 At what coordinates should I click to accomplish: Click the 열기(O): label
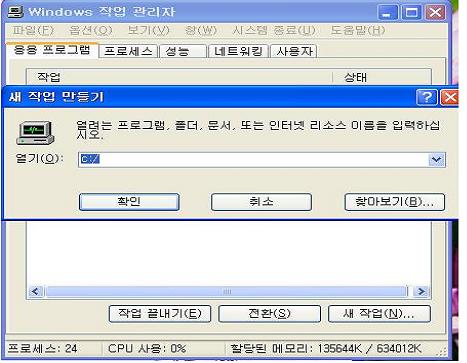39,158
